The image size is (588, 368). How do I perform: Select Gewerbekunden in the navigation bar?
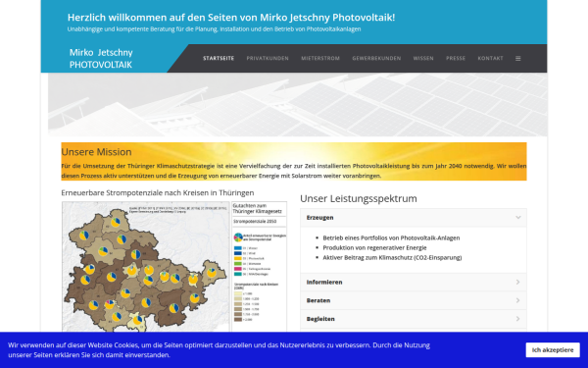click(376, 59)
